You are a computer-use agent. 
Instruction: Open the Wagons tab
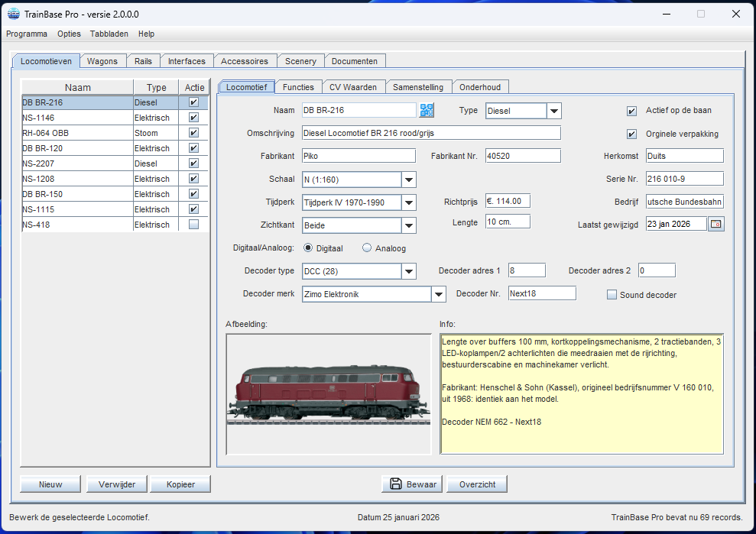102,60
